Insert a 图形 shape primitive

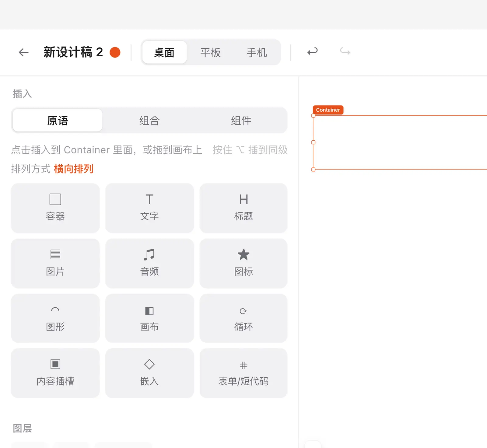(x=55, y=318)
